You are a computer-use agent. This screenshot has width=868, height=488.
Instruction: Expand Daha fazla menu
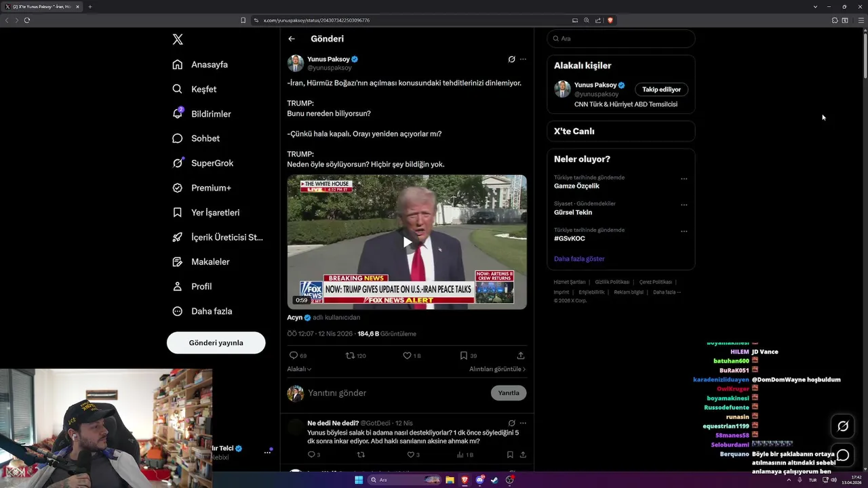[202, 311]
